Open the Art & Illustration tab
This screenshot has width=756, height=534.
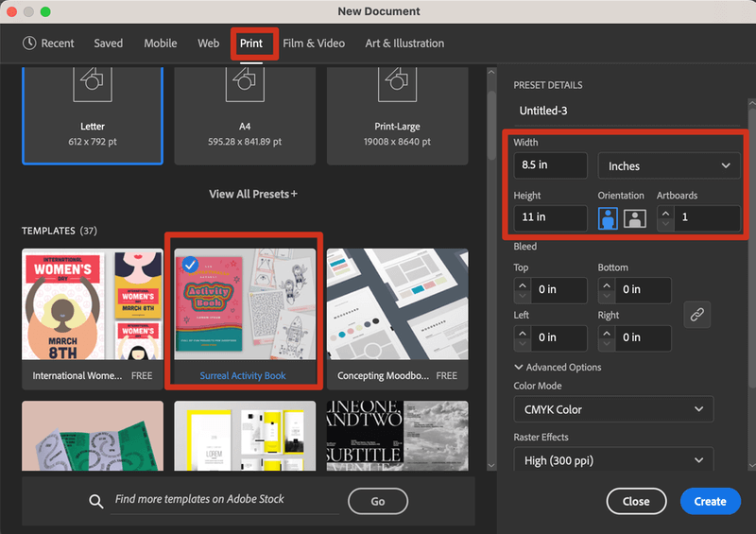pos(404,43)
